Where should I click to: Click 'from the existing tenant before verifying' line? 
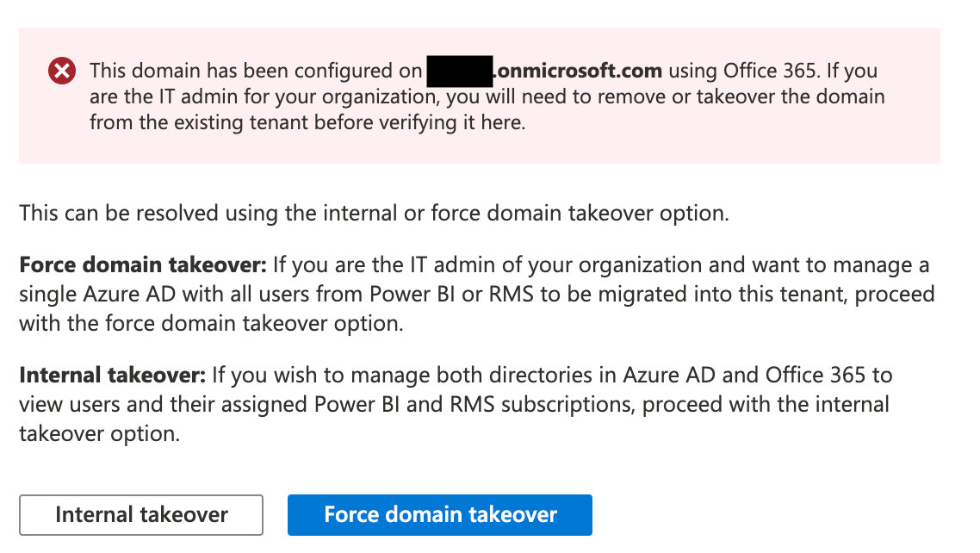point(307,122)
